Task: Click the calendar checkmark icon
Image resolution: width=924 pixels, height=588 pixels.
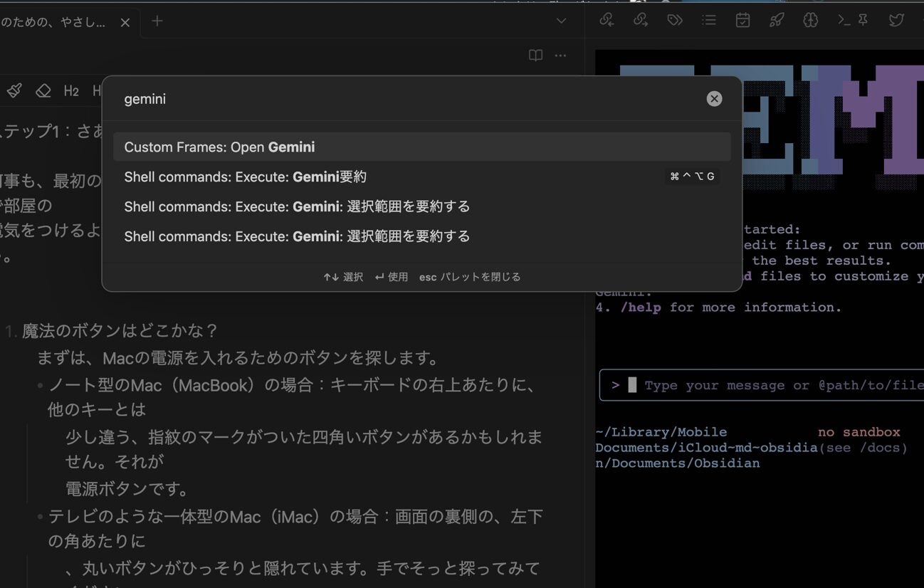Action: click(742, 21)
